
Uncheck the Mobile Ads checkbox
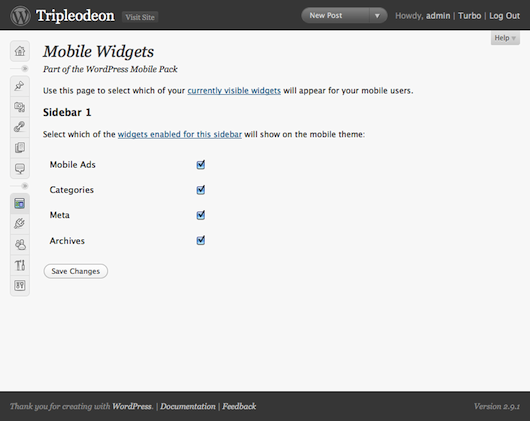coord(201,165)
